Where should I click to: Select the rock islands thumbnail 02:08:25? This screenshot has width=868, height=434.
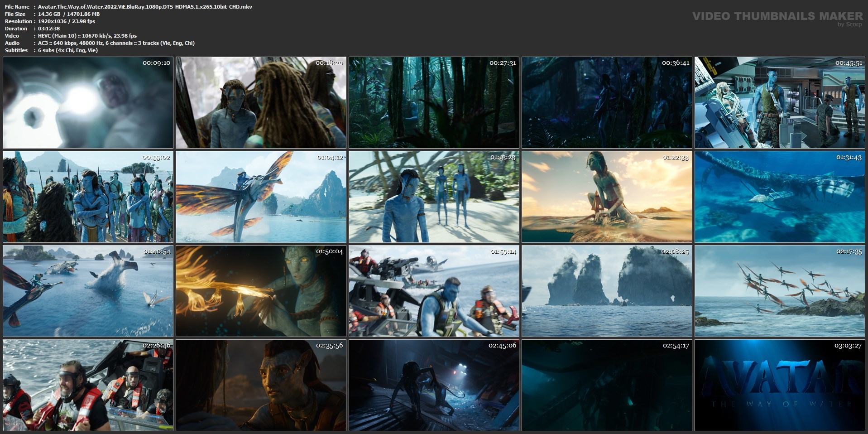coord(607,291)
